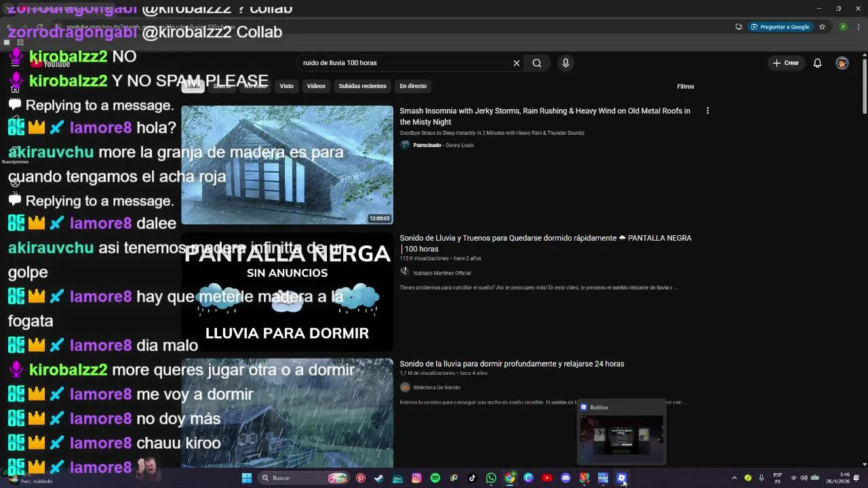Click the magnifier search button on YouTube
The width and height of the screenshot is (868, 488).
pyautogui.click(x=537, y=63)
